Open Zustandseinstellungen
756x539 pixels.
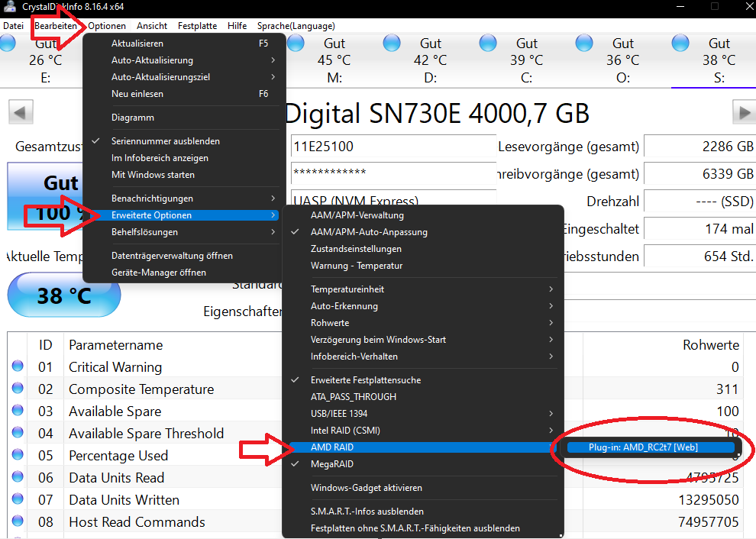click(x=423, y=249)
